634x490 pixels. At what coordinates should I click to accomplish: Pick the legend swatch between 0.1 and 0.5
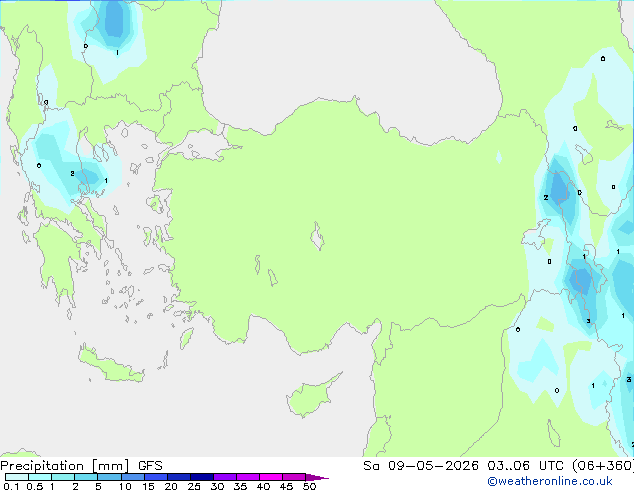pyautogui.click(x=17, y=477)
